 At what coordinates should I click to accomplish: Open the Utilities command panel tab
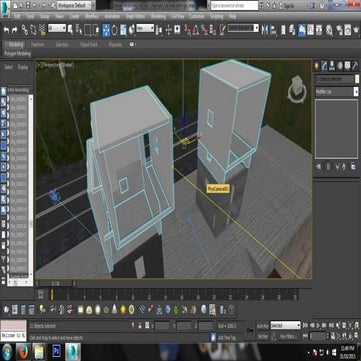point(355,66)
